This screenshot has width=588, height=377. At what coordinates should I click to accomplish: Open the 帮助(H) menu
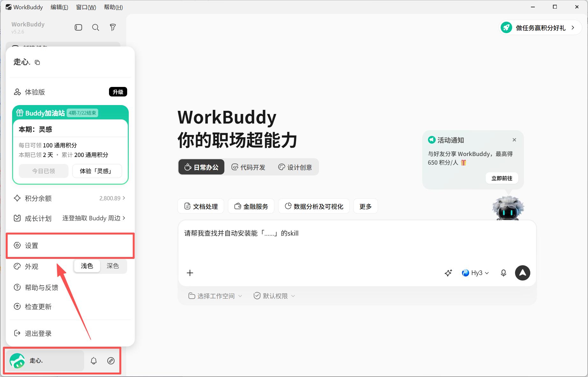point(113,7)
